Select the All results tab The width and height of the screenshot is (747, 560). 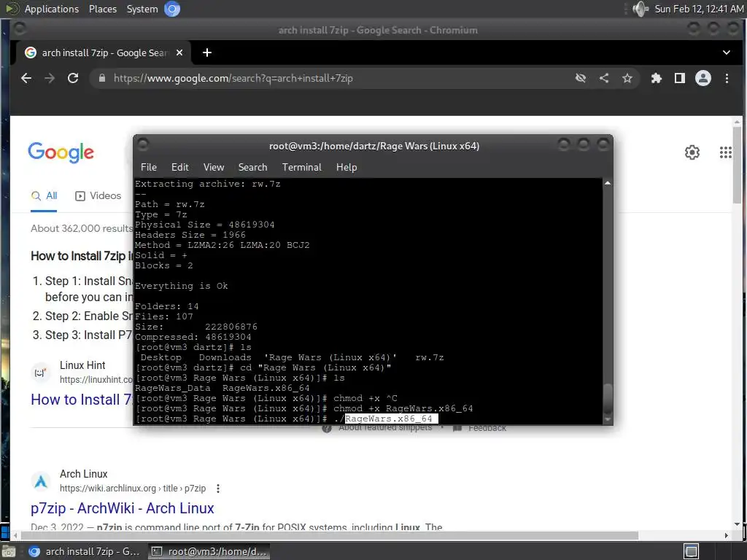click(x=44, y=195)
